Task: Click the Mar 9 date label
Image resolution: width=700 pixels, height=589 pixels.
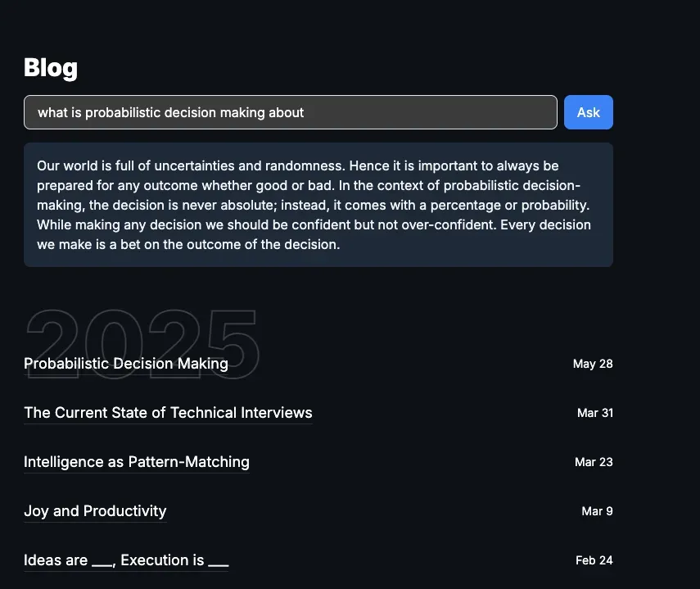Action: pos(597,511)
